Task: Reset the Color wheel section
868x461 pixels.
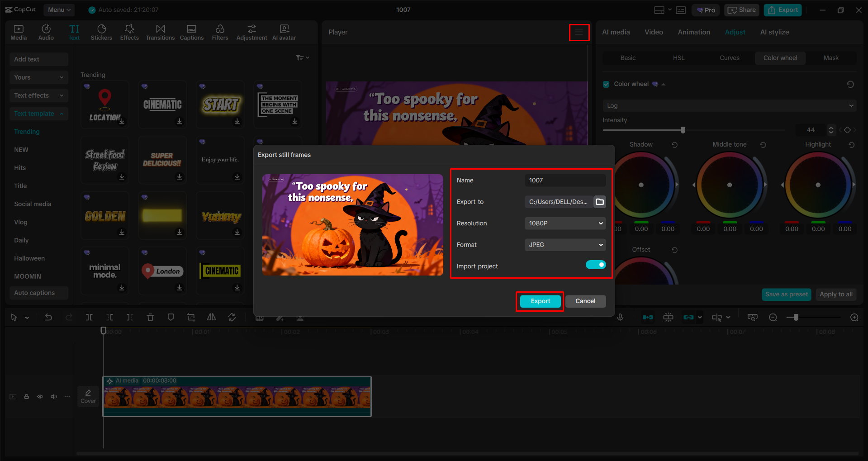Action: [850, 84]
